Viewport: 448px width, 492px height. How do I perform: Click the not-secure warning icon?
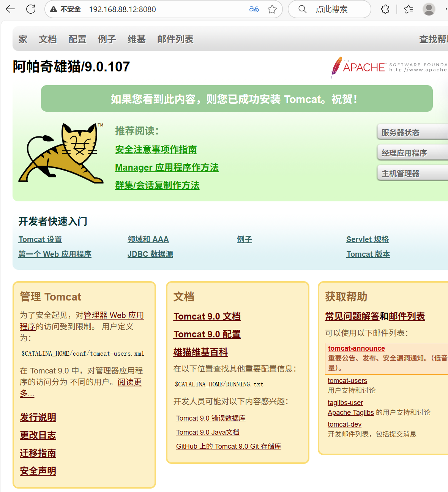click(x=54, y=9)
